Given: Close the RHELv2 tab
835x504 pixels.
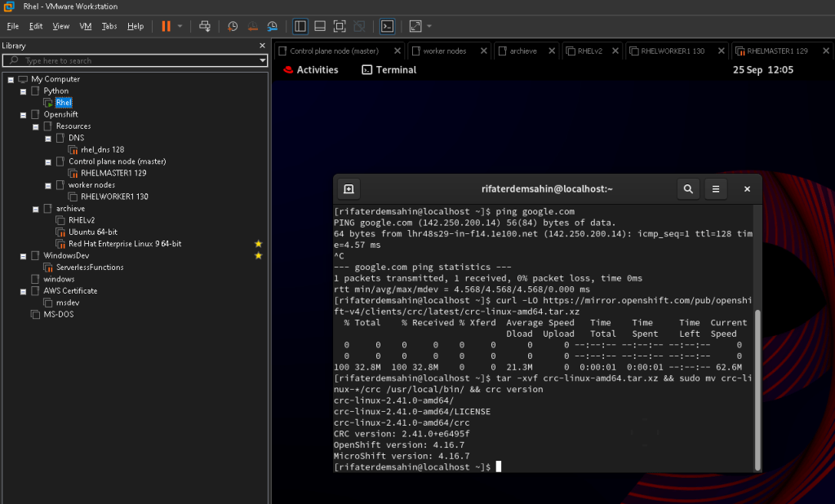Looking at the screenshot, I should tap(615, 51).
